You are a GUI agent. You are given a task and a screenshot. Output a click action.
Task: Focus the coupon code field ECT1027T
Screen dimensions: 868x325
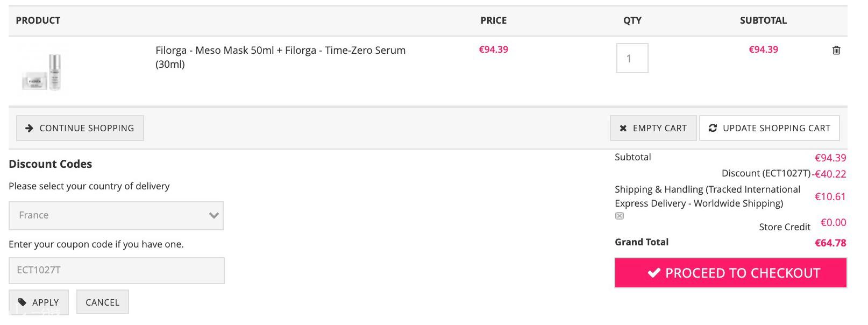[x=117, y=271]
